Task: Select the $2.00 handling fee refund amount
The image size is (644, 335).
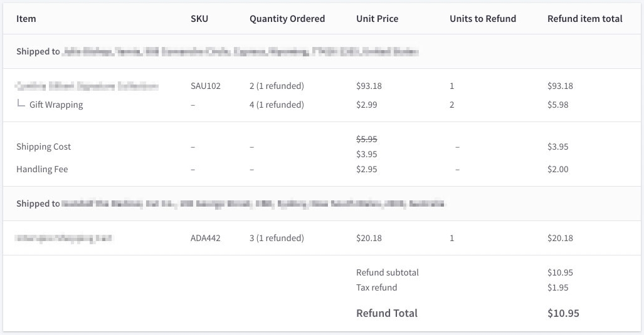Action: [558, 169]
